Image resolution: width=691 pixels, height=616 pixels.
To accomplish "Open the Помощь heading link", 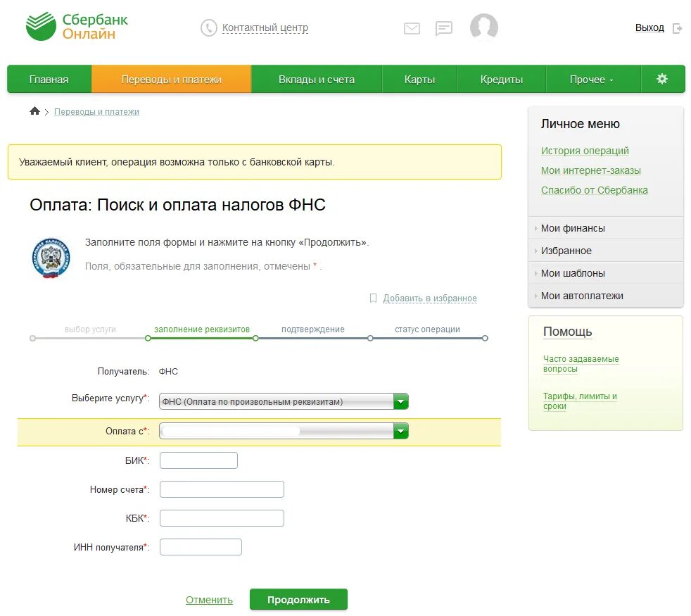I will pos(568,332).
